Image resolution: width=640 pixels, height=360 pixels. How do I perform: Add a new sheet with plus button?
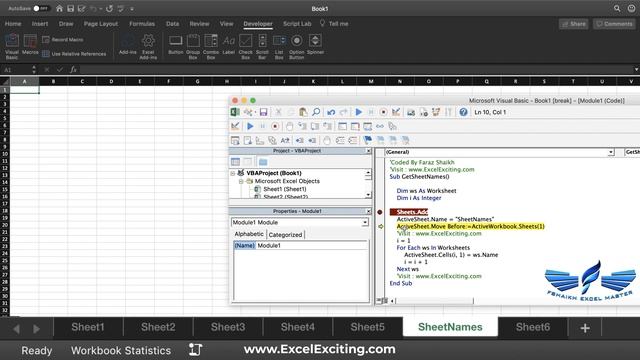coord(585,328)
